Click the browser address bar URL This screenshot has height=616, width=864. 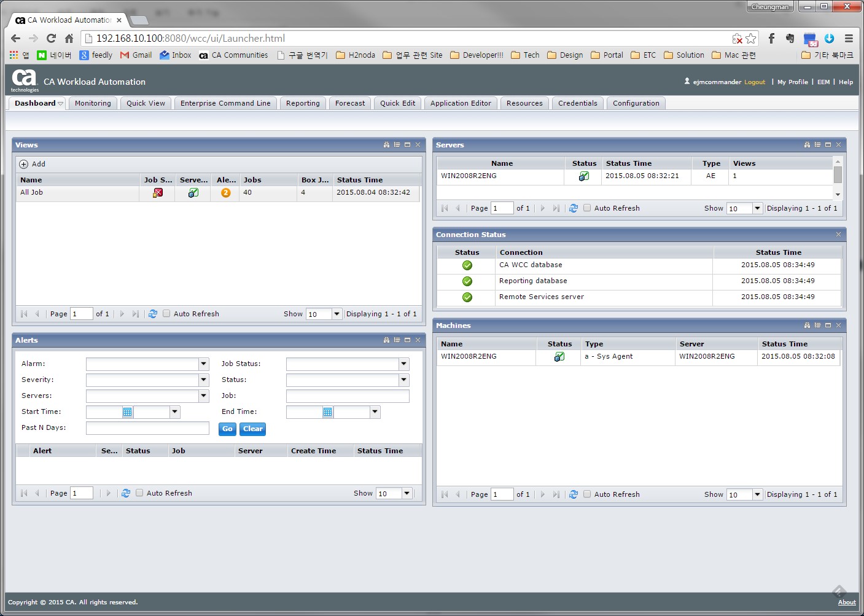pos(190,38)
